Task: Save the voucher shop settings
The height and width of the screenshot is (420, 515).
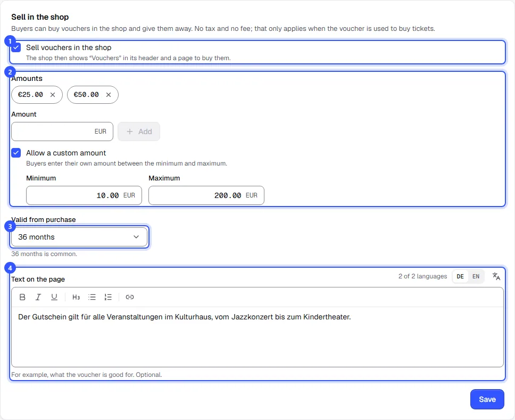Action: (x=487, y=399)
